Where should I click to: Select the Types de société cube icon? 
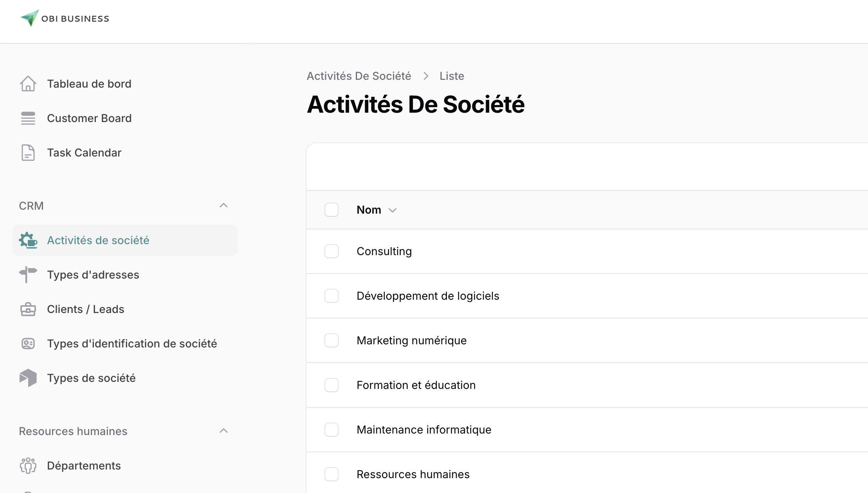(x=28, y=378)
